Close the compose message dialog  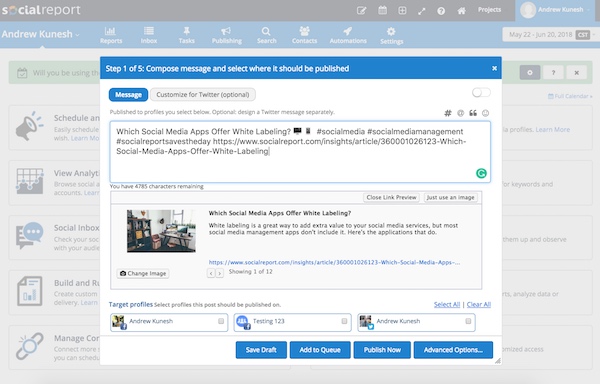pos(494,68)
